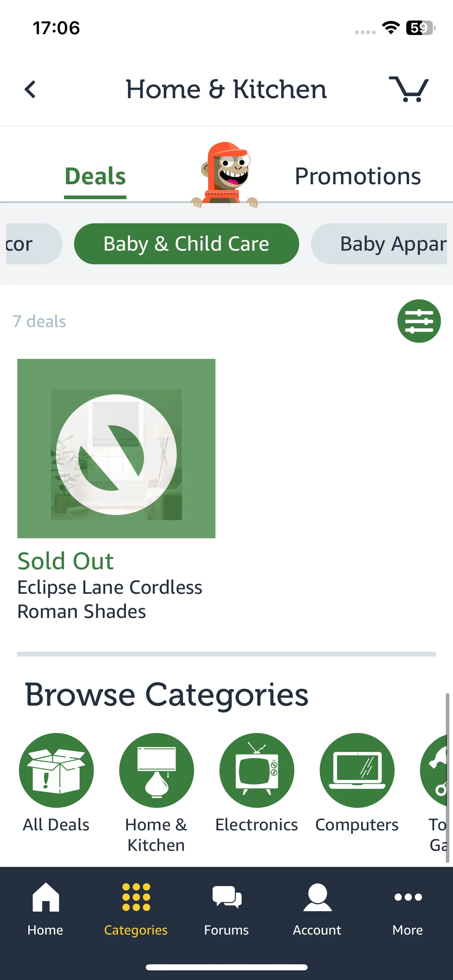The width and height of the screenshot is (453, 980).
Task: Open the Eclipse Lane Cordless Roman Shades thumbnail
Action: coord(116,449)
